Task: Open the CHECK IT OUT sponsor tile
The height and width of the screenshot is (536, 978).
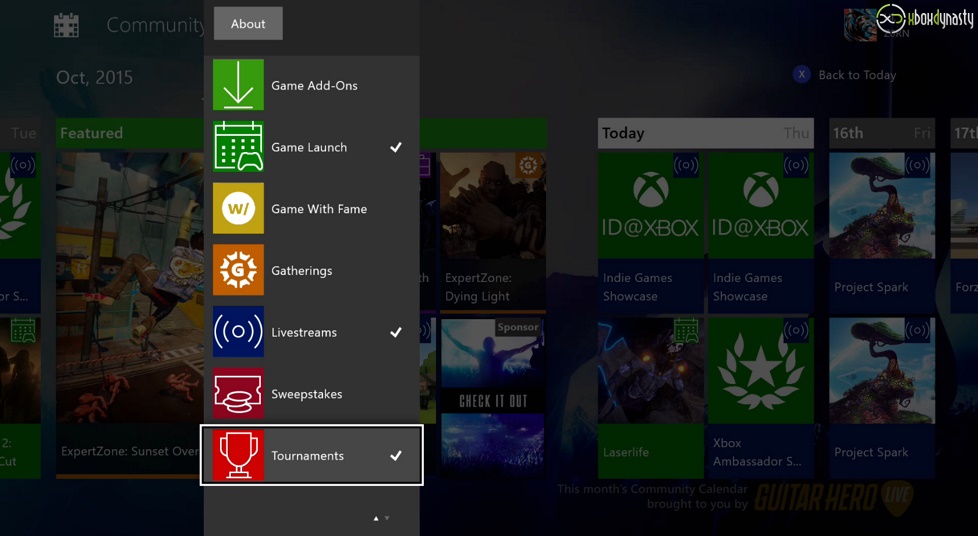Action: pos(493,399)
